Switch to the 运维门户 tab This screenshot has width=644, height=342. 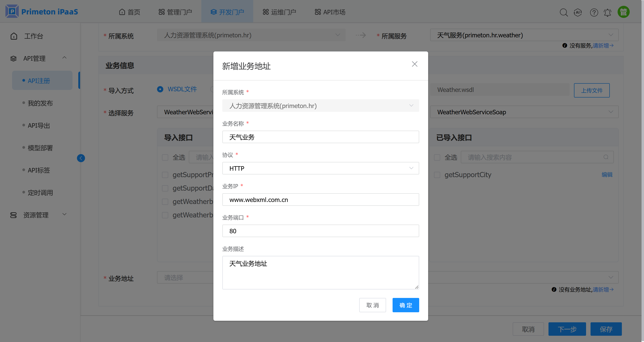click(279, 12)
